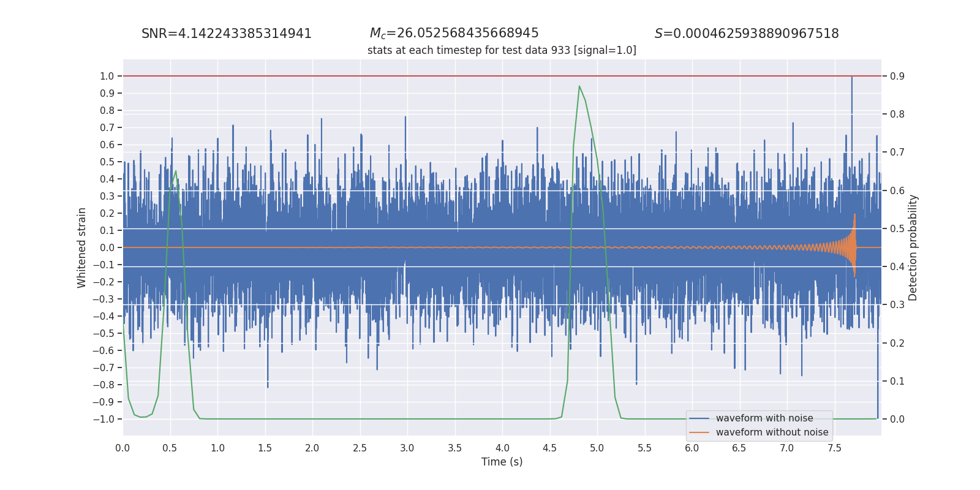Select 'waveform without noise' legend label
Viewport: 980px width, 490px height.
[772, 432]
